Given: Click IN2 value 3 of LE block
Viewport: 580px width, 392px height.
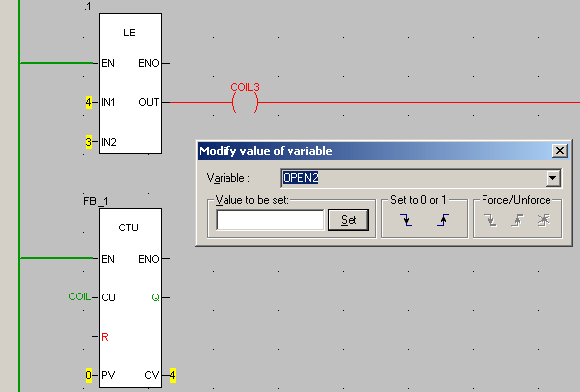Looking at the screenshot, I should (88, 142).
